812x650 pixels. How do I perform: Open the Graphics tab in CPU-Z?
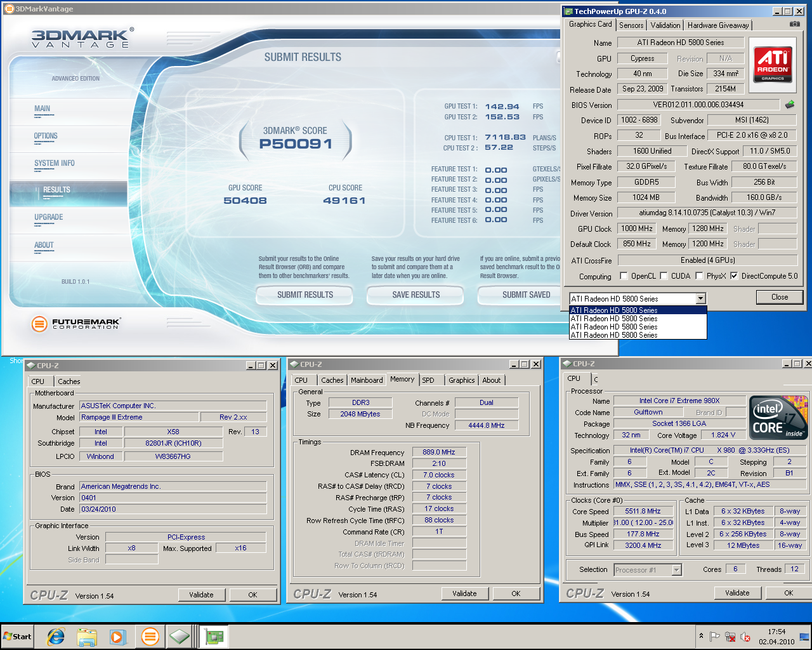pyautogui.click(x=462, y=380)
